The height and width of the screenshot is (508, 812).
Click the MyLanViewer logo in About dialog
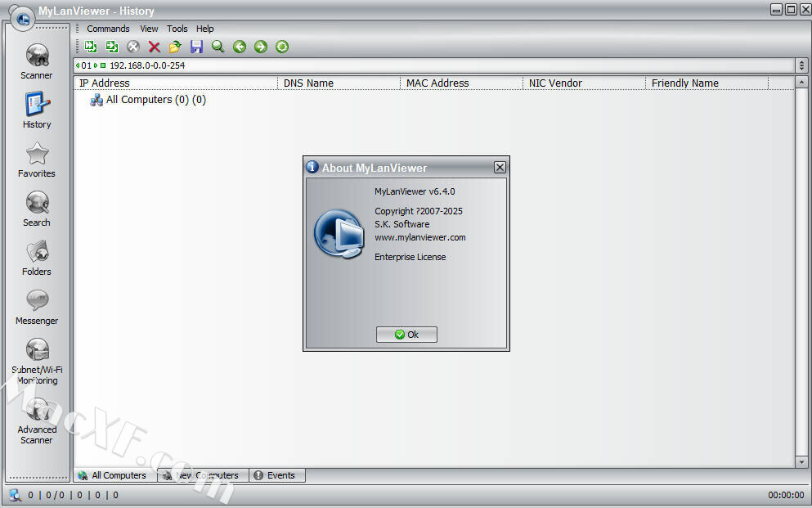click(339, 233)
